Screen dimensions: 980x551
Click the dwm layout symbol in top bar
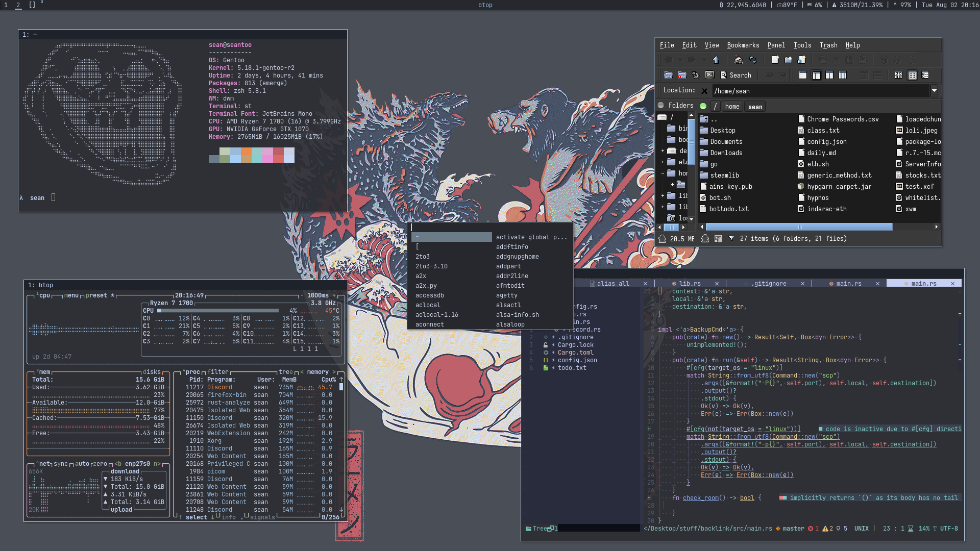32,5
